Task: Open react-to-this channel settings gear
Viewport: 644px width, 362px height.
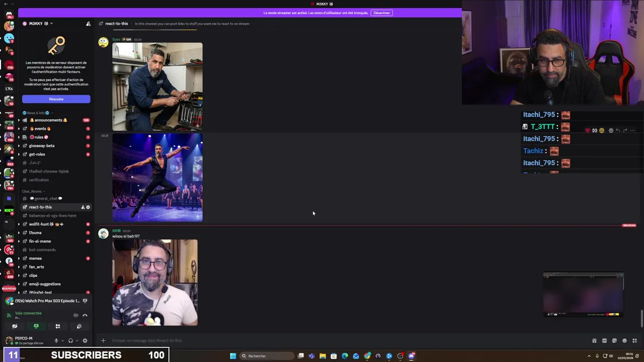Action: [x=88, y=207]
